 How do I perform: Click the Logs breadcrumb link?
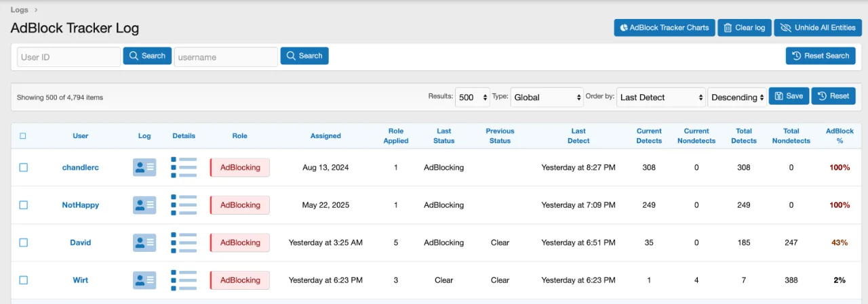(20, 9)
